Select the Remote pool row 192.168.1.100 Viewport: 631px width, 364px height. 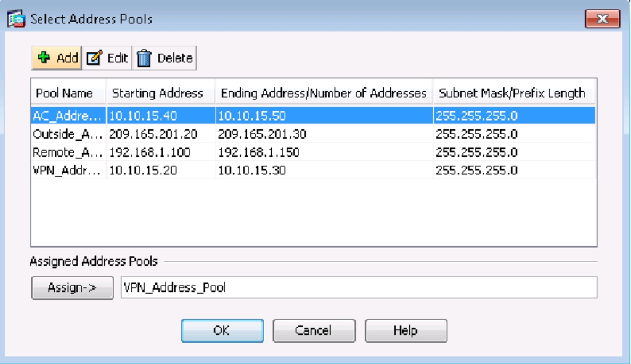pos(149,153)
